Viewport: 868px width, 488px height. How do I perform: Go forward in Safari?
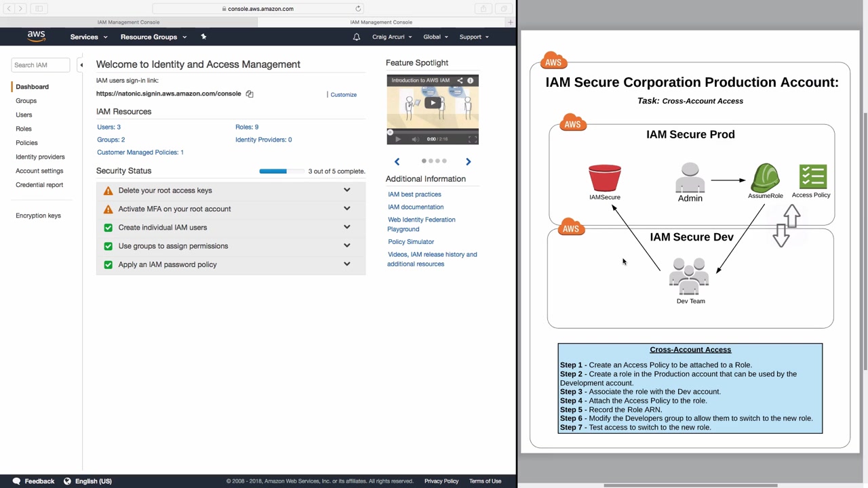pyautogui.click(x=20, y=9)
